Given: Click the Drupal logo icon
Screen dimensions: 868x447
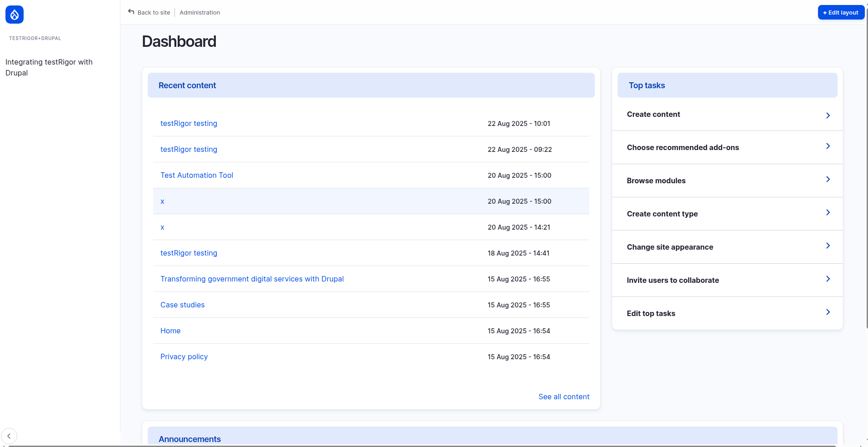Looking at the screenshot, I should coord(15,15).
